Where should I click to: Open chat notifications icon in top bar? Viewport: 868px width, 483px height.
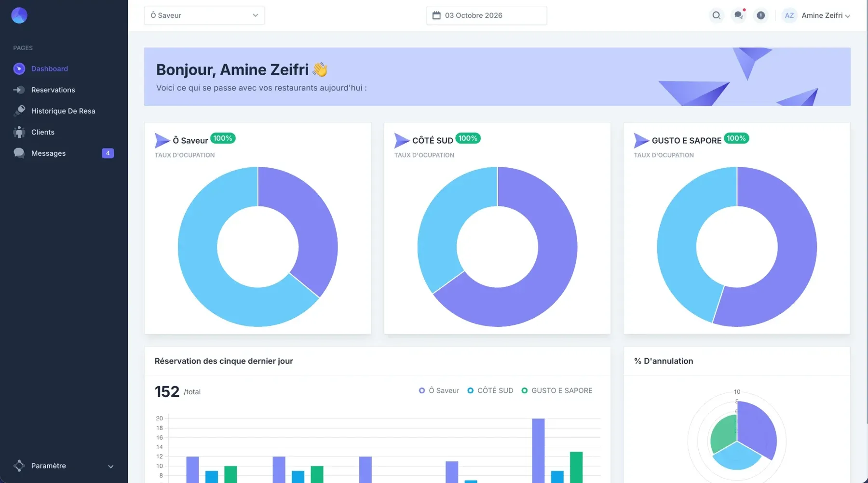(x=739, y=15)
